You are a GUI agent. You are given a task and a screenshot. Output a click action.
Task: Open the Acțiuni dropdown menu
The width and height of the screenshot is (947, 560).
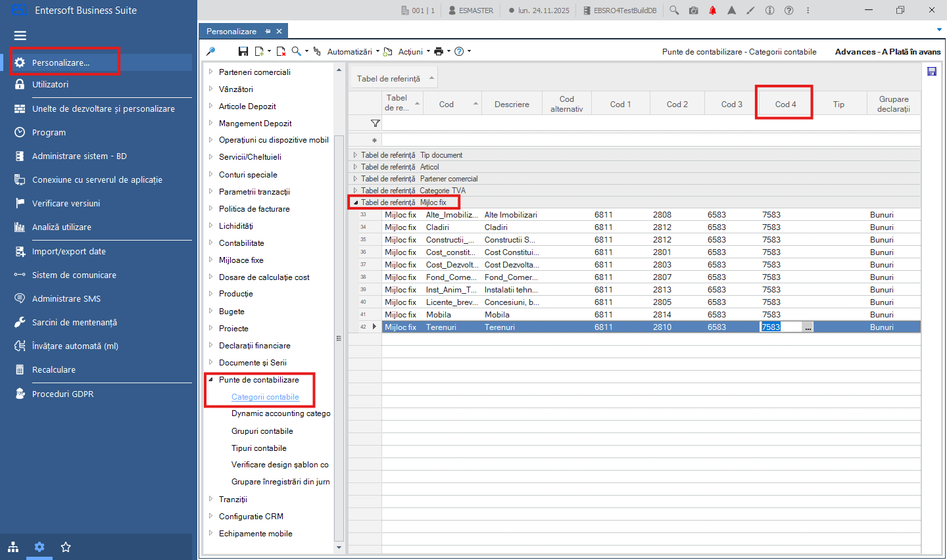coord(414,51)
